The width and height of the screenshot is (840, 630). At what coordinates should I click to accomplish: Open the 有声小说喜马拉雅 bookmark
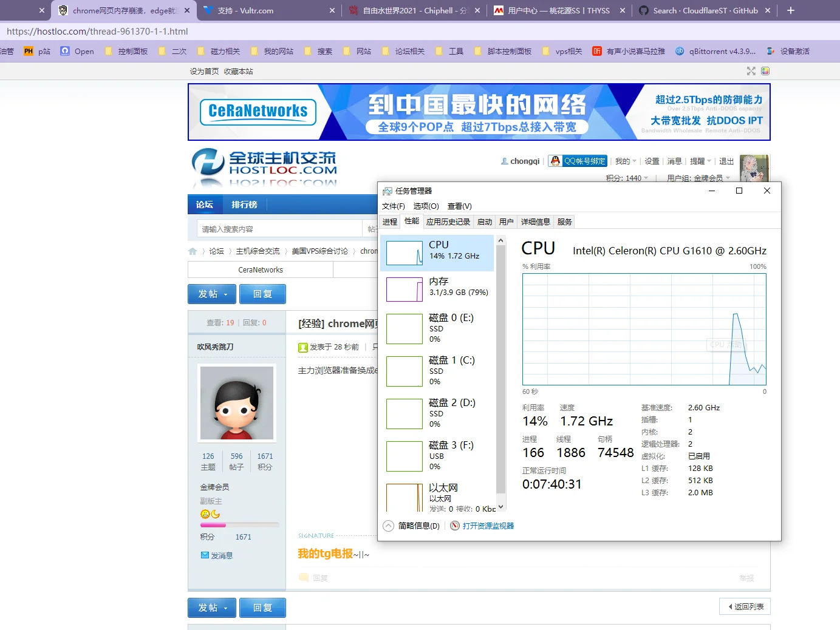pyautogui.click(x=629, y=52)
